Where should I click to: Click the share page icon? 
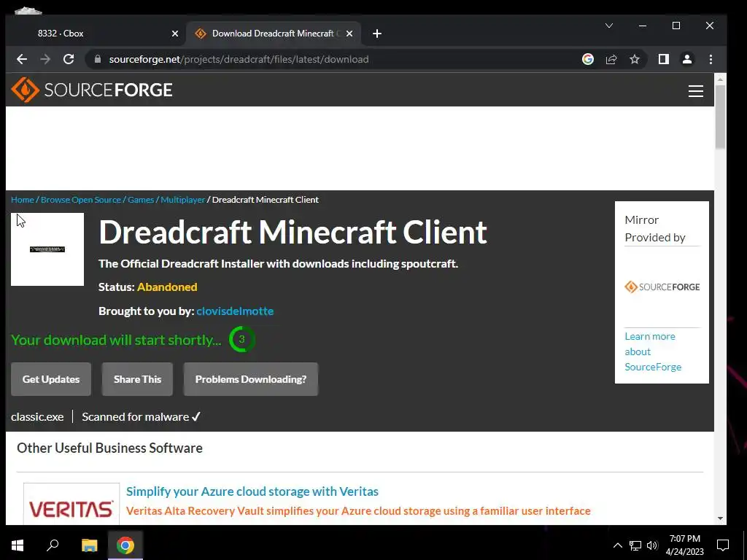611,59
